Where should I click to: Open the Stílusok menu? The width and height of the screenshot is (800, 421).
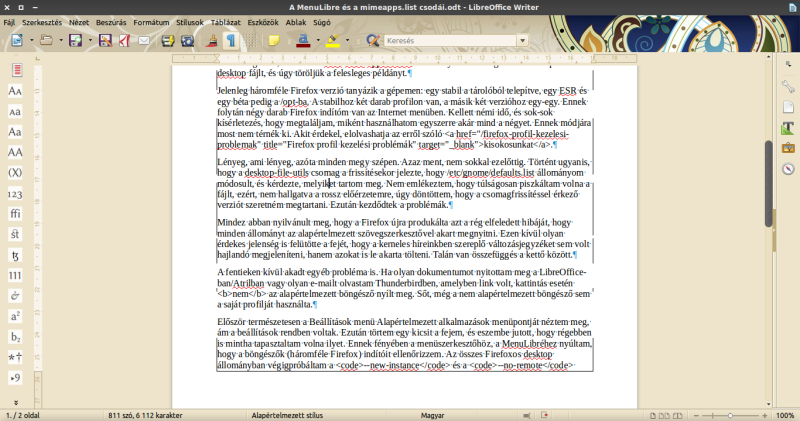click(190, 22)
